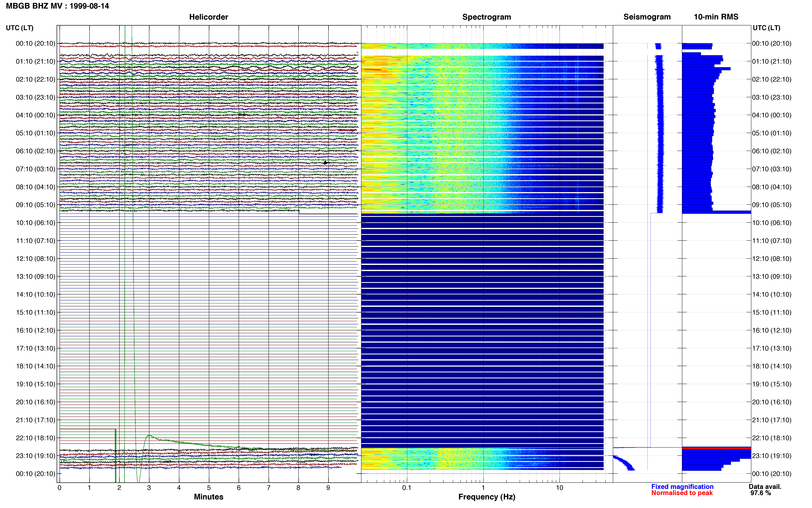Click the left '00:10 (20:10)' top time label
The width and height of the screenshot is (812, 508).
(x=36, y=43)
